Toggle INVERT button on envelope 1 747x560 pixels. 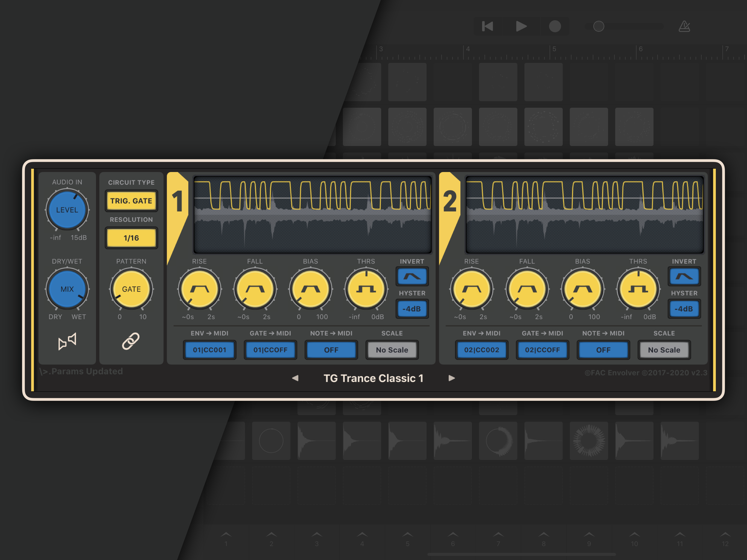click(412, 277)
